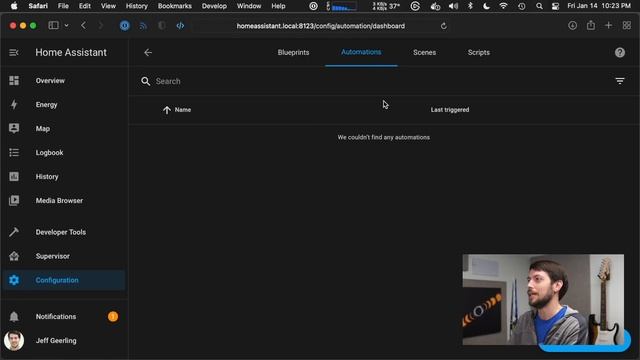Open macOS Spotlight search icon
640x360 pixels.
(539, 6)
